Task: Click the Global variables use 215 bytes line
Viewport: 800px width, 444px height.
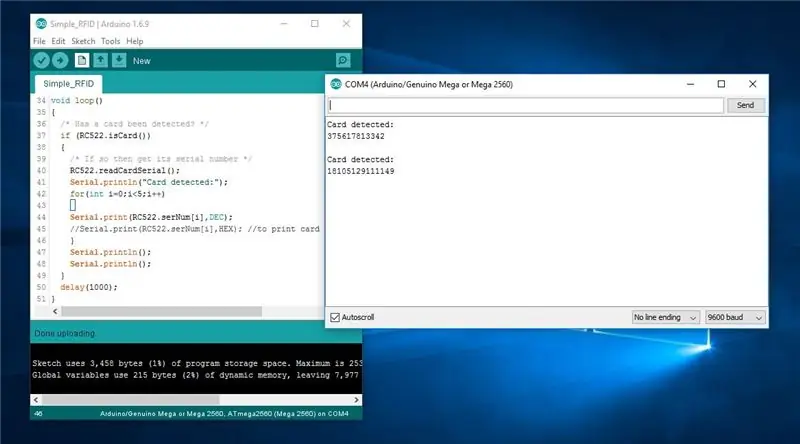Action: pos(195,375)
